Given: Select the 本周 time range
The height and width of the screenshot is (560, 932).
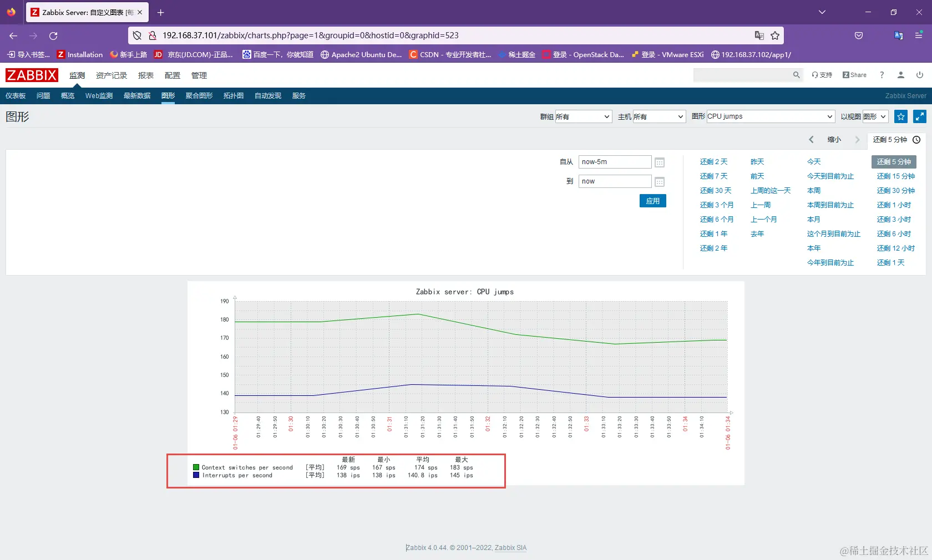Looking at the screenshot, I should coord(814,191).
